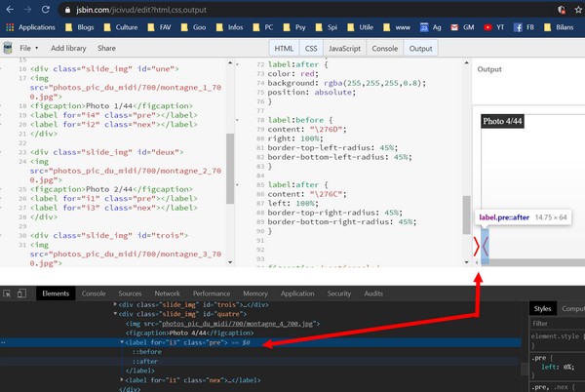Switch to DevTools Console tab
The width and height of the screenshot is (585, 392).
point(94,294)
